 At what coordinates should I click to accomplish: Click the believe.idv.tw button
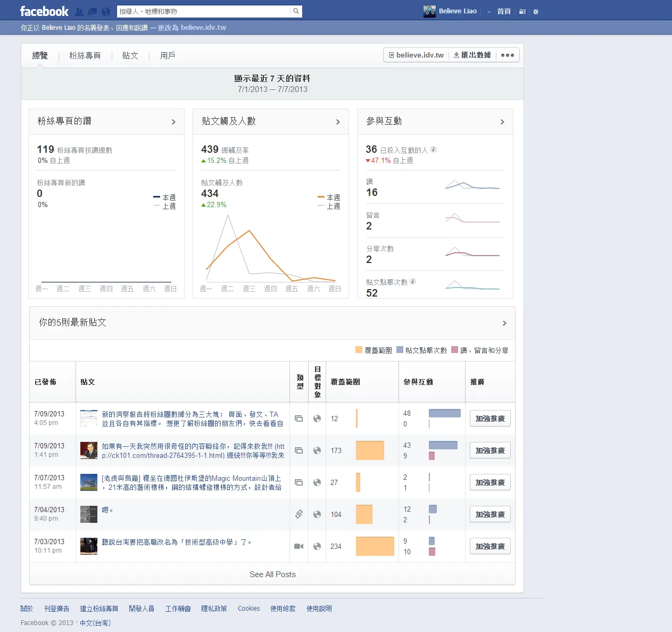416,55
